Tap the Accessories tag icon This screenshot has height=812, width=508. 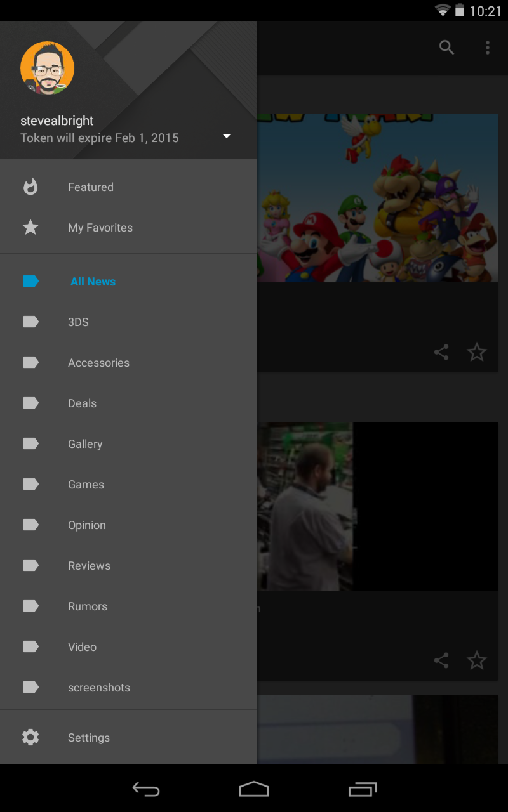pyautogui.click(x=30, y=362)
